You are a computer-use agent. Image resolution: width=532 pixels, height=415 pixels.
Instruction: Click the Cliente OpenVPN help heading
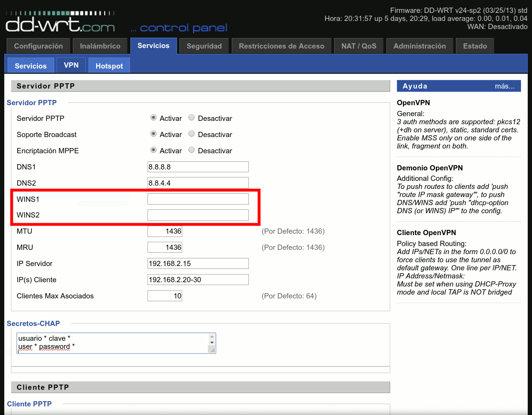click(426, 233)
